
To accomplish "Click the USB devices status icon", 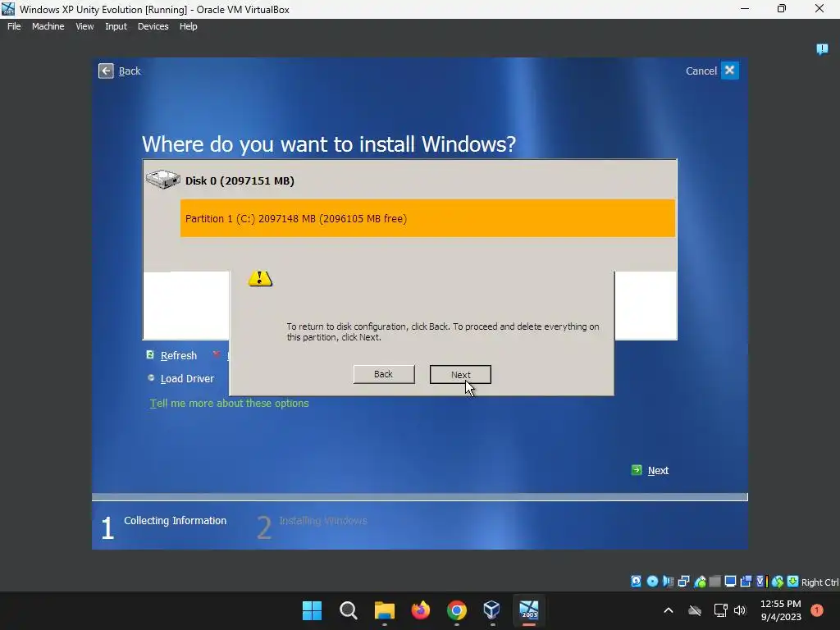I will pyautogui.click(x=700, y=582).
